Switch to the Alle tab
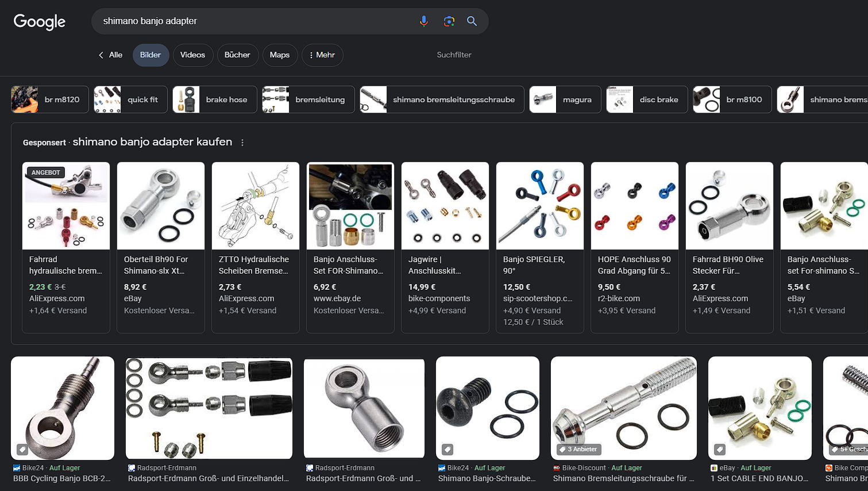This screenshot has height=491, width=868. click(x=115, y=55)
